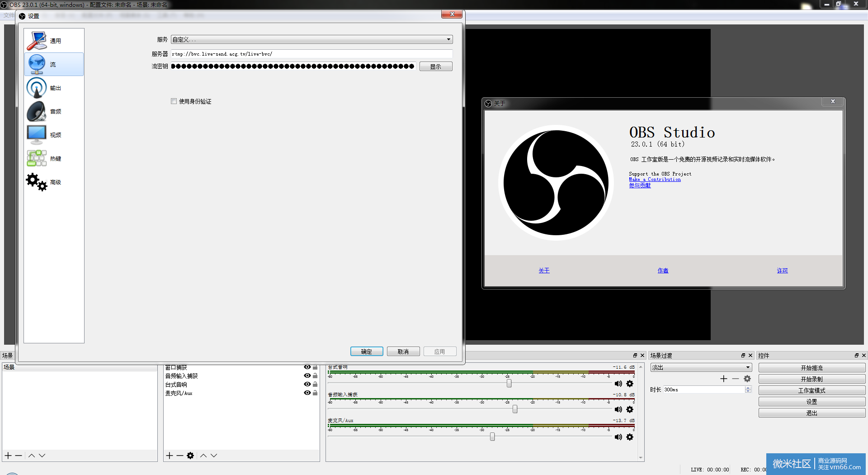Select the 台式音响 source row

[x=241, y=385]
